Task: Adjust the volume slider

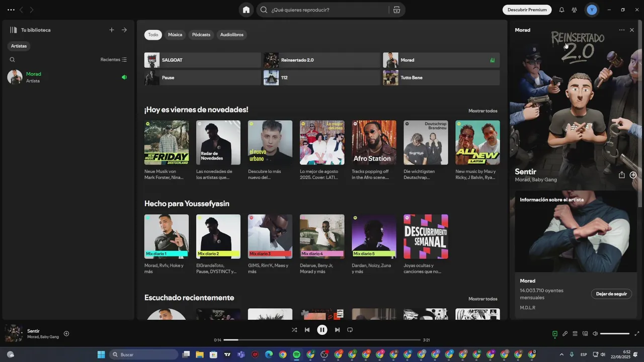Action: pyautogui.click(x=615, y=333)
